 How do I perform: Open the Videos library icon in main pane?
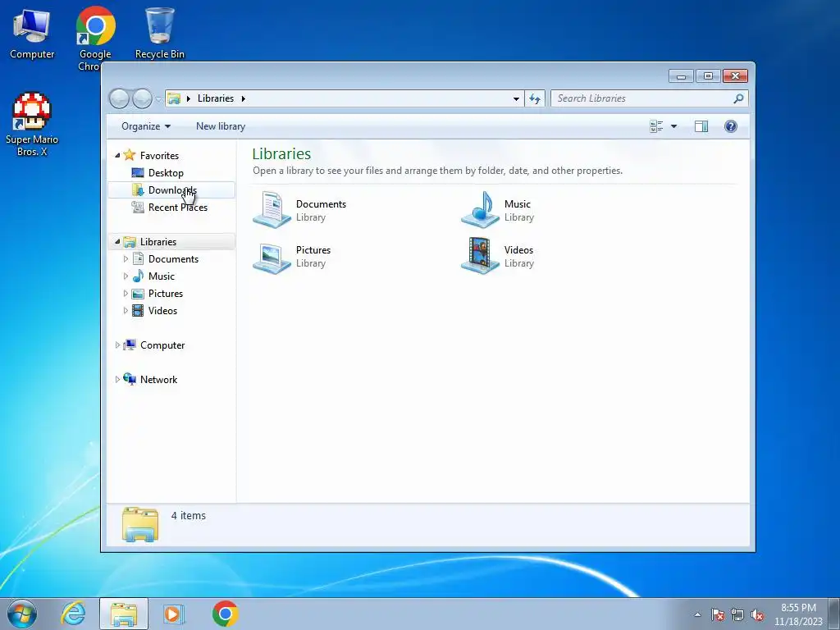481,256
